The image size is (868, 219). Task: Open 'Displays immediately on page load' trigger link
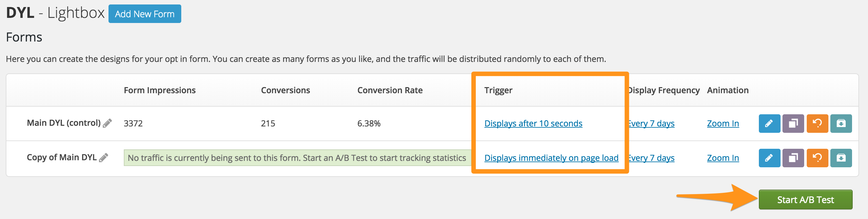click(x=551, y=158)
